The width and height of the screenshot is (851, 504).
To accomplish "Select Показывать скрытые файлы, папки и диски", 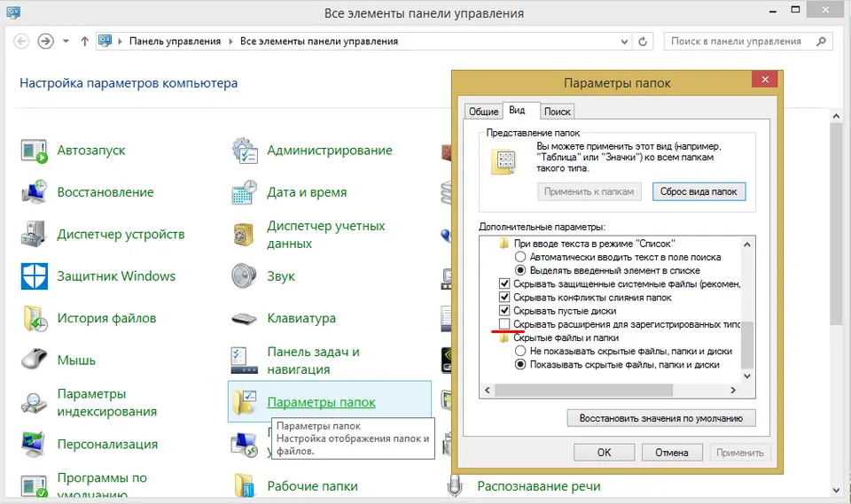I will click(x=520, y=365).
